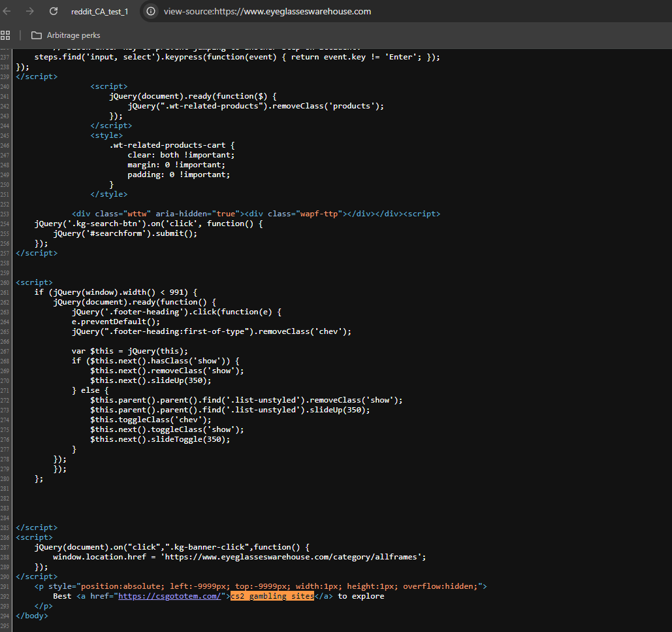This screenshot has height=632, width=672.
Task: Click the Arbitrage perks folder icon
Action: (x=36, y=35)
